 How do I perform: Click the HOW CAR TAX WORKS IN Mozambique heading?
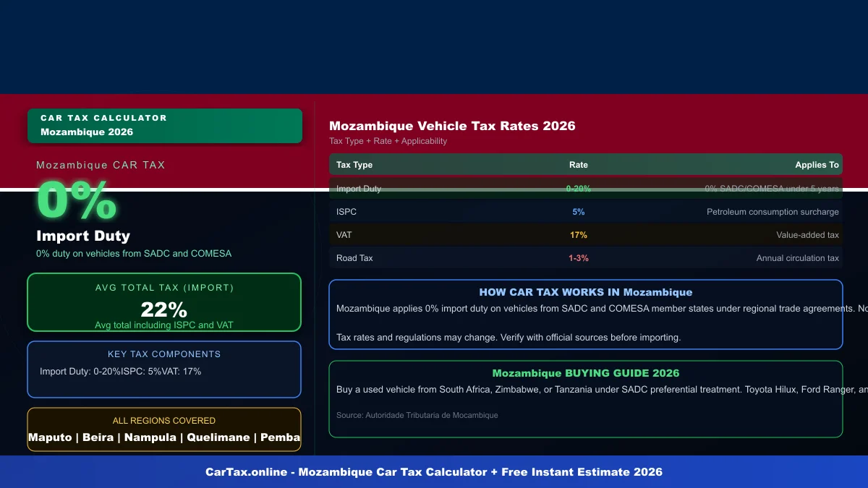tap(586, 292)
